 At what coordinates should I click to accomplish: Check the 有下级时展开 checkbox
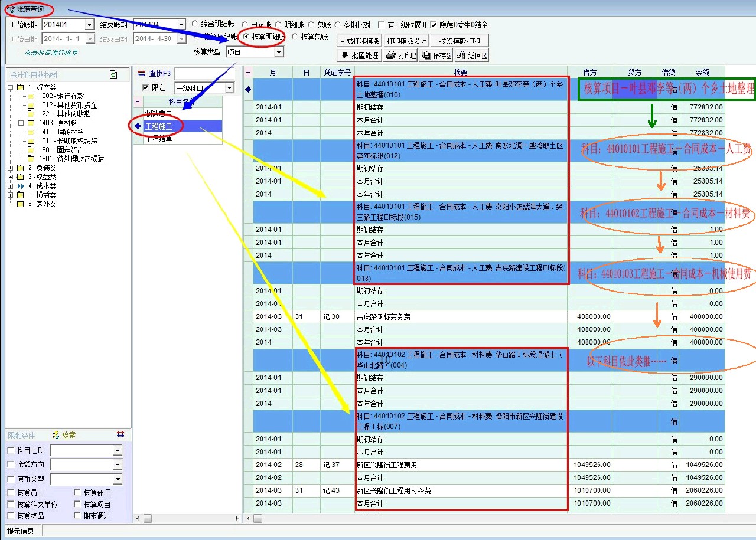pyautogui.click(x=381, y=25)
